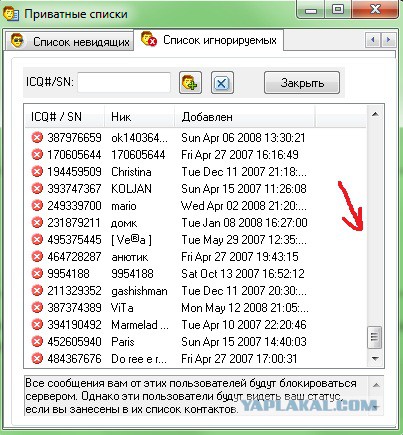Viewport: 403px width, 435px height.
Task: Maximize the Приватные списки window
Action: click(338, 9)
